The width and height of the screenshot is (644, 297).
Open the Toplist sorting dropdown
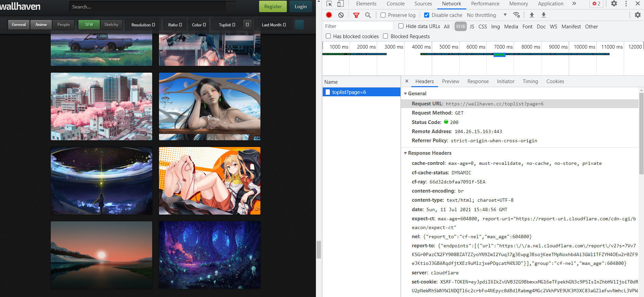(x=227, y=25)
